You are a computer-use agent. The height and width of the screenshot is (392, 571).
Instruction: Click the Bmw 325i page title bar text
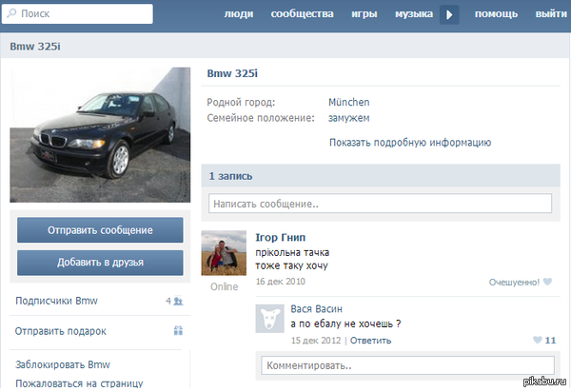[35, 47]
